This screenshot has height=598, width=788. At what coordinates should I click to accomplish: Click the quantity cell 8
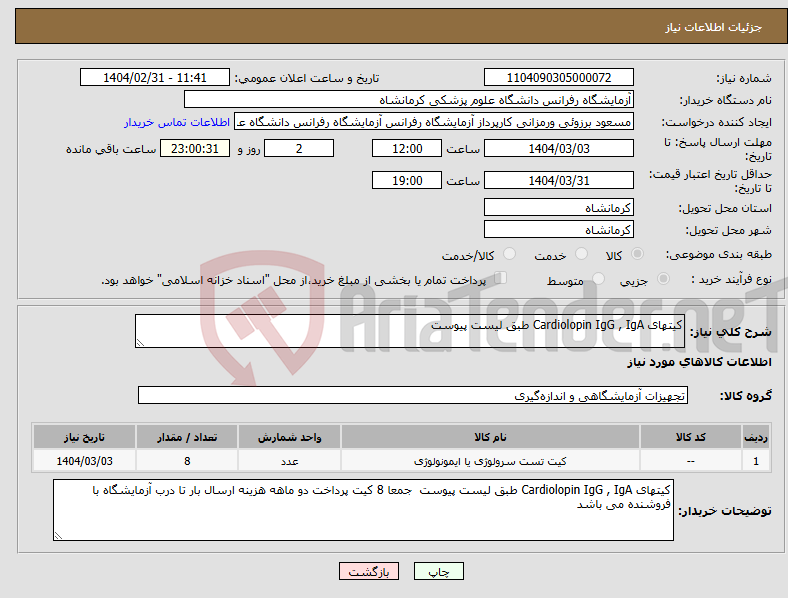click(187, 461)
